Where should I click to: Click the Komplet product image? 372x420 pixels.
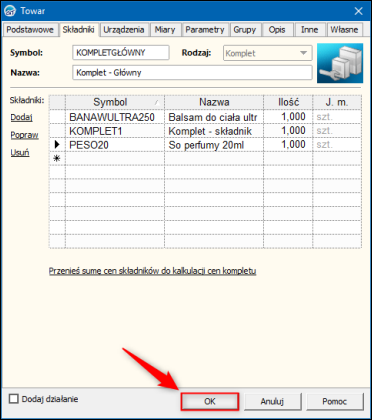tap(340, 63)
